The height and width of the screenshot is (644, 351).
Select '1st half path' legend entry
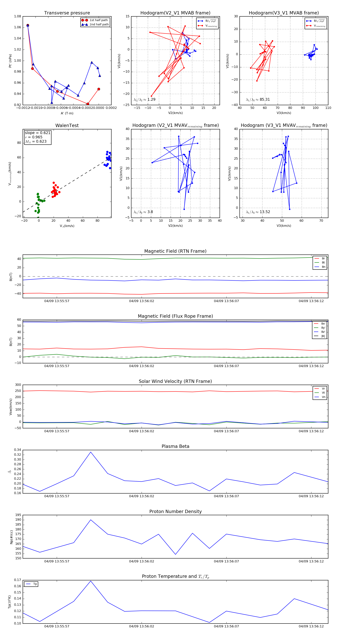tap(95, 20)
